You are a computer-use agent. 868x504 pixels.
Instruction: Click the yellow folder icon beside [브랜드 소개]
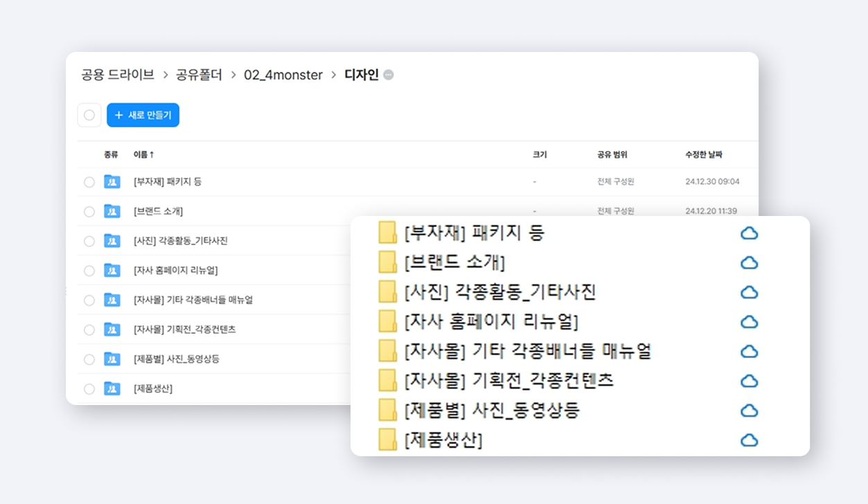[x=387, y=262]
